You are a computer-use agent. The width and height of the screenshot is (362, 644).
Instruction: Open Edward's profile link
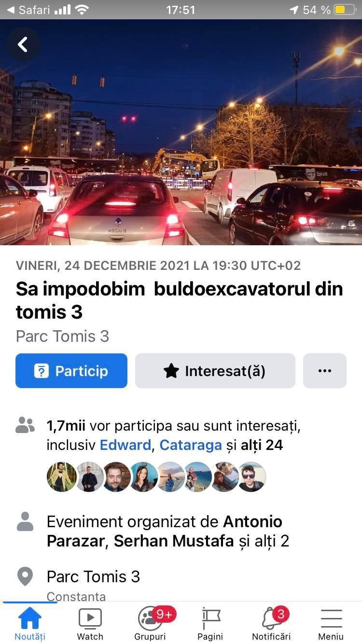pyautogui.click(x=125, y=445)
